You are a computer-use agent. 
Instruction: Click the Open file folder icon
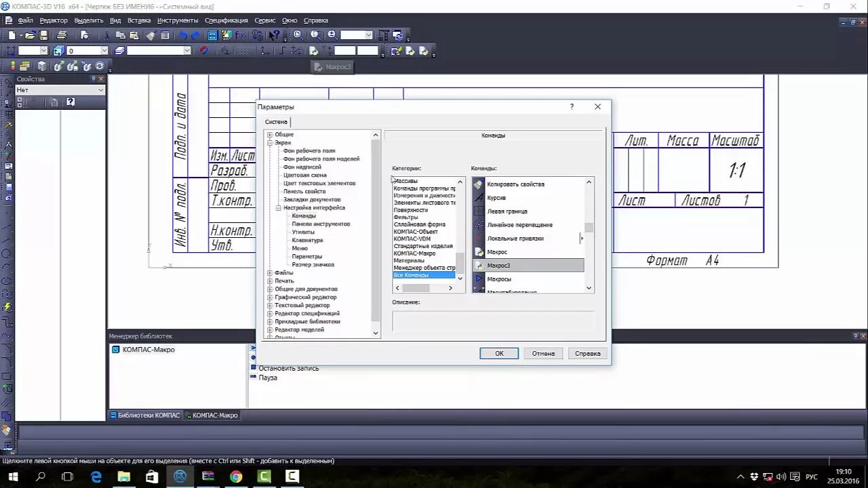pyautogui.click(x=30, y=35)
